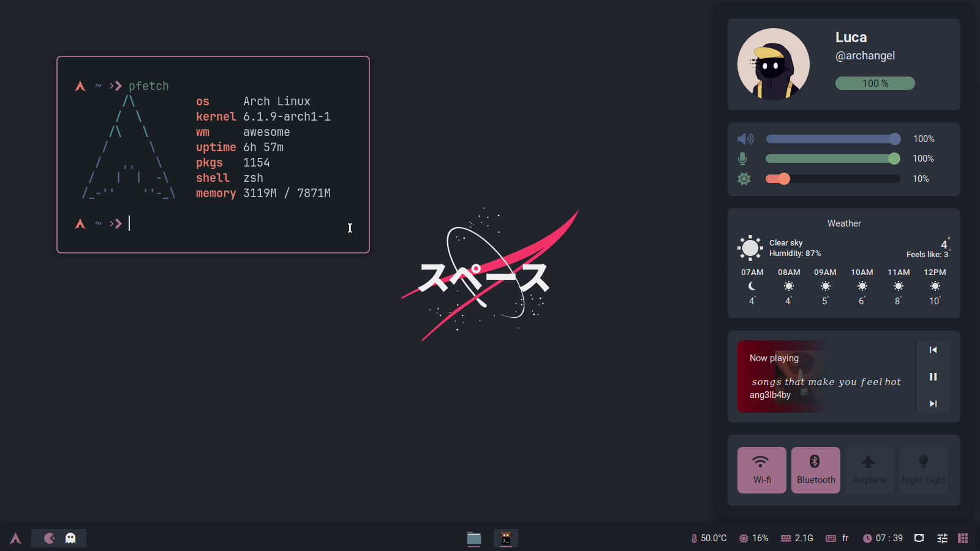
Task: Click the ang3lb4by artist name
Action: coord(770,395)
